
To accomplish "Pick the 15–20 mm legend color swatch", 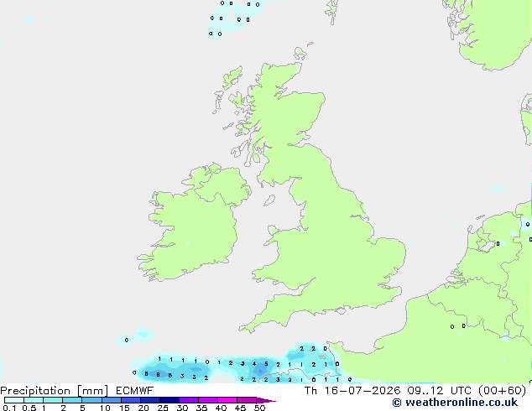I will [130, 400].
